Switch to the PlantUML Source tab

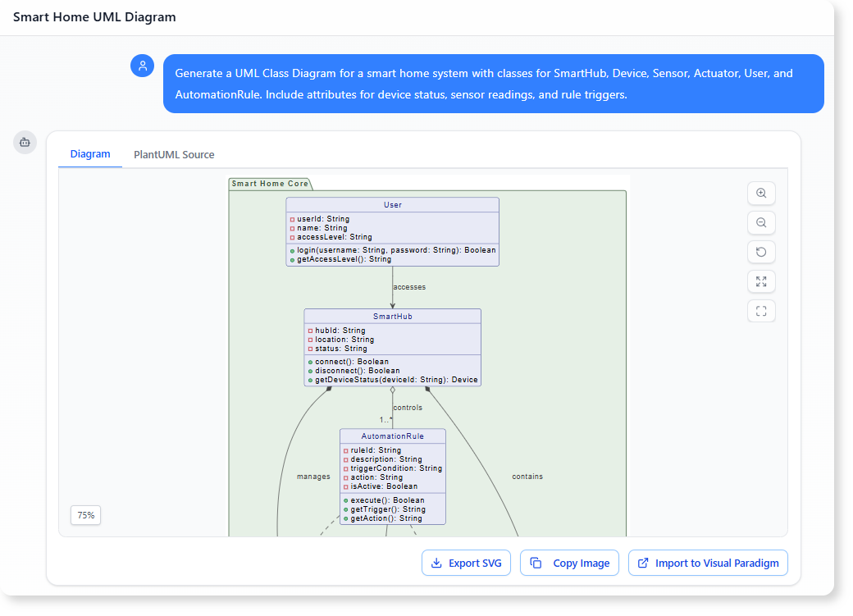click(174, 154)
